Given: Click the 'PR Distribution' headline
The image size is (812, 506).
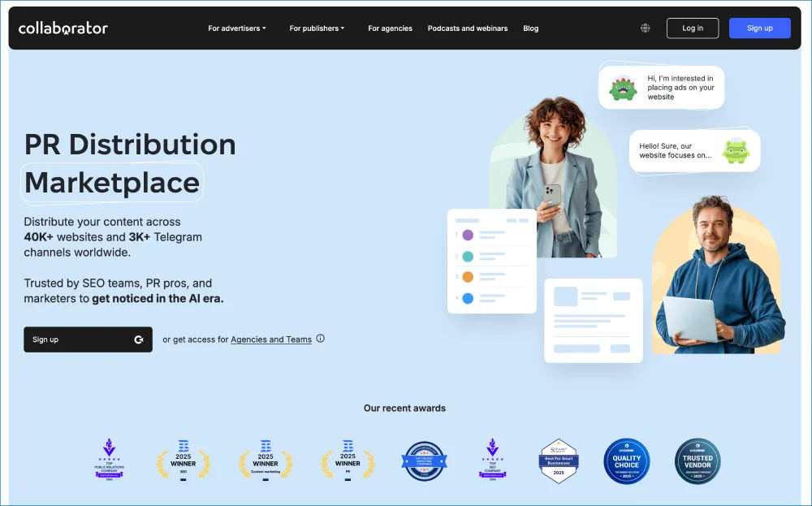Looking at the screenshot, I should click(130, 144).
